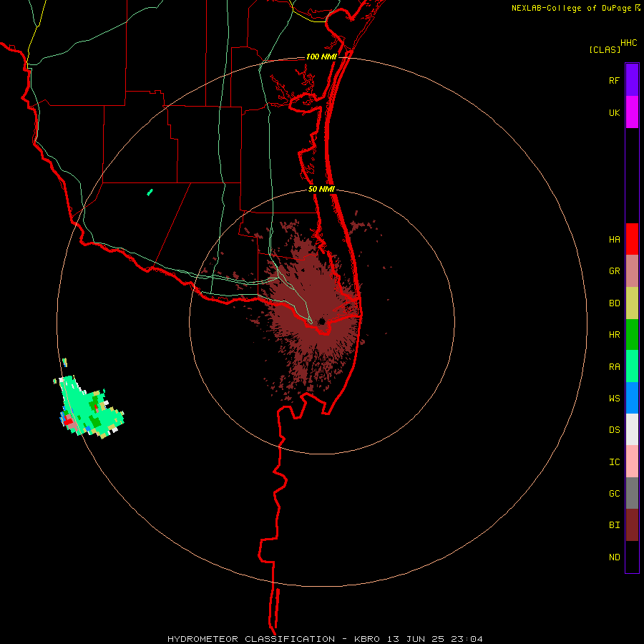Viewport: 644px width, 644px height.
Task: Click the HR legend label
Action: point(614,335)
